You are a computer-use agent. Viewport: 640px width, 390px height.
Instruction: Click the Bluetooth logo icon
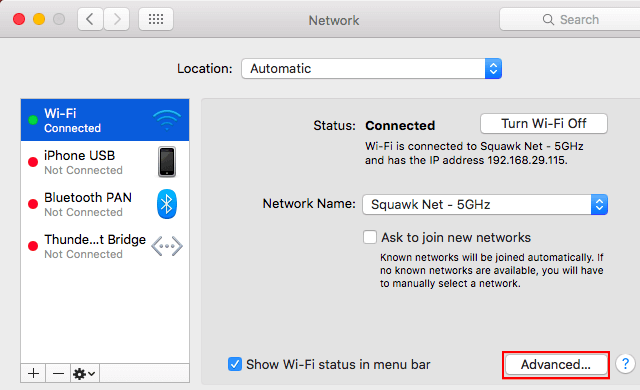coord(167,204)
